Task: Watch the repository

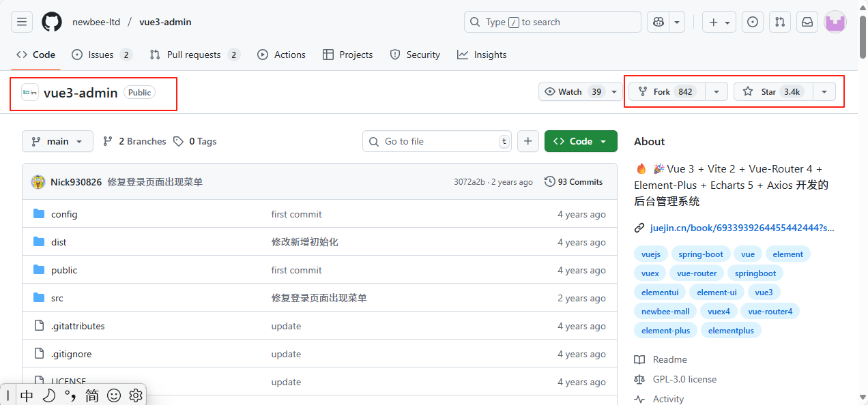Action: [x=572, y=91]
